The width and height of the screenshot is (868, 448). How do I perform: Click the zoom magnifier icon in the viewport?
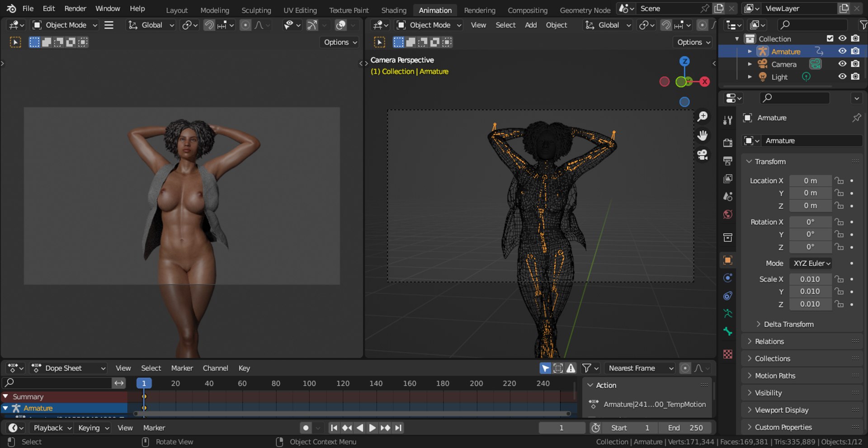(x=703, y=117)
